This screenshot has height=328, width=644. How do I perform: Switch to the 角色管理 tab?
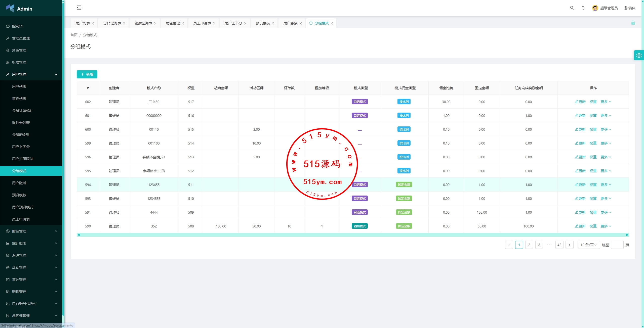tap(173, 23)
